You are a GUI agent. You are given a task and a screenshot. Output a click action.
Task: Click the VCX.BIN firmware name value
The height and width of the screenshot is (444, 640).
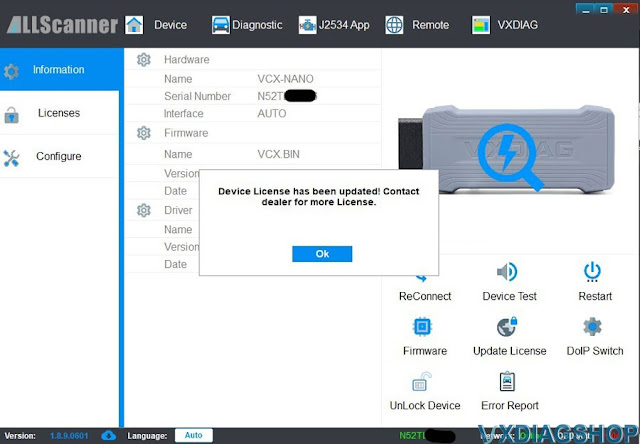pyautogui.click(x=278, y=154)
